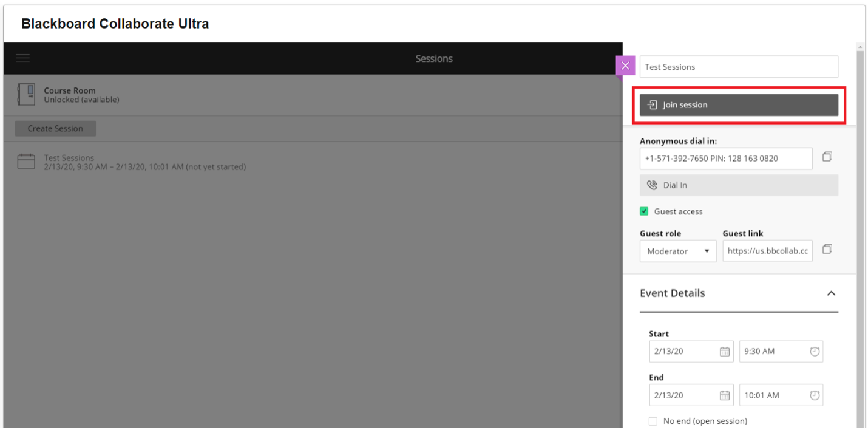Select the anonymous dial-in number field
The image size is (868, 430).
point(726,159)
